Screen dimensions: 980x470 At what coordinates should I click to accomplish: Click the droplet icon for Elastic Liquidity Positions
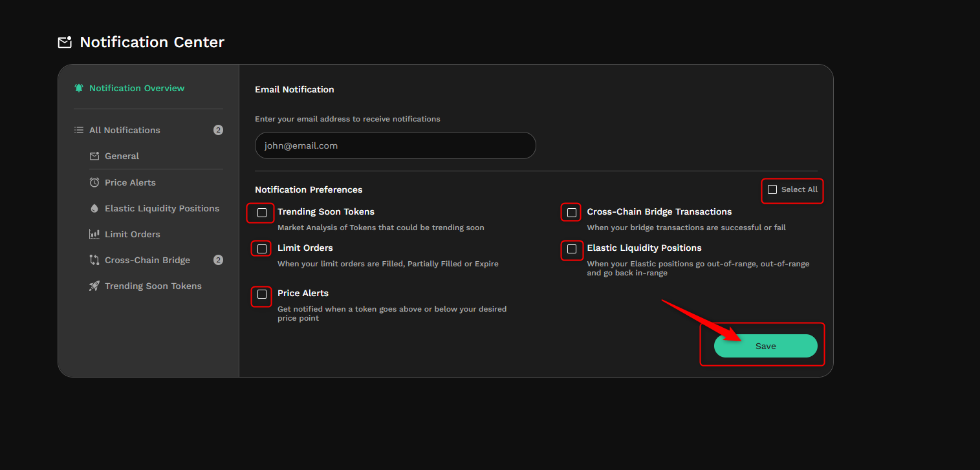coord(94,208)
